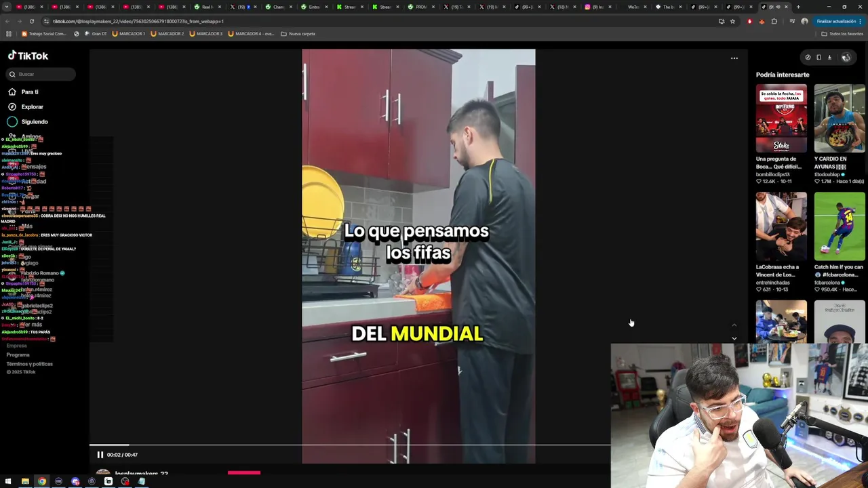
Task: Open the Gran DT bookmark
Action: pos(95,33)
